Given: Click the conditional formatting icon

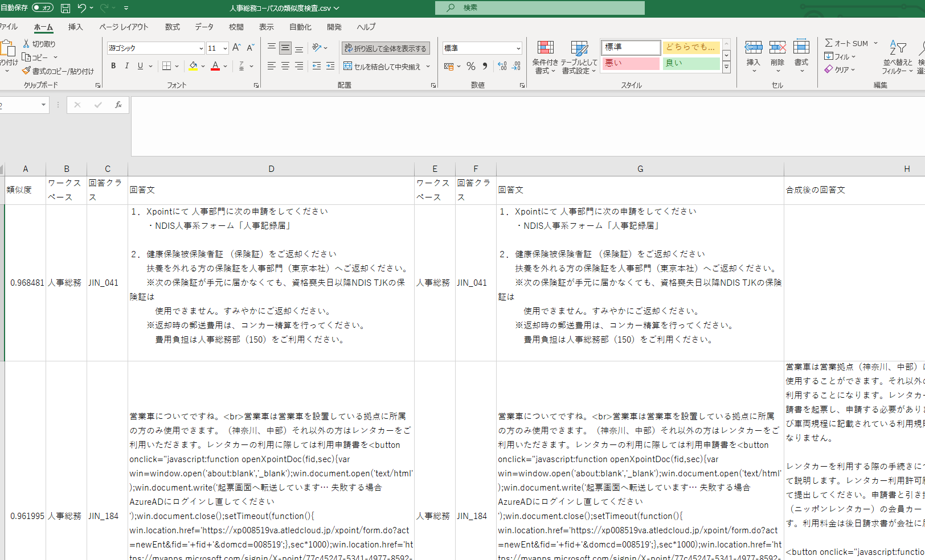Looking at the screenshot, I should 545,57.
